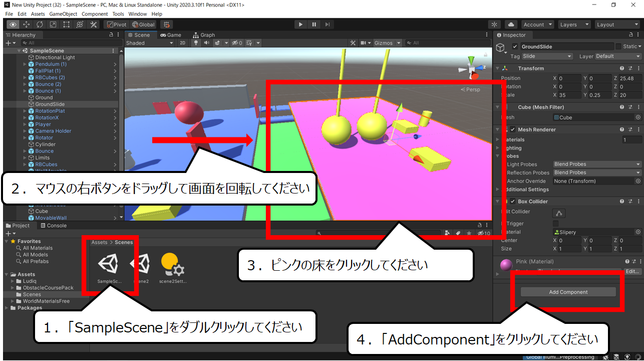Toggle Mesh Renderer enabled checkbox
Viewport: 644px width, 361px height.
(513, 129)
